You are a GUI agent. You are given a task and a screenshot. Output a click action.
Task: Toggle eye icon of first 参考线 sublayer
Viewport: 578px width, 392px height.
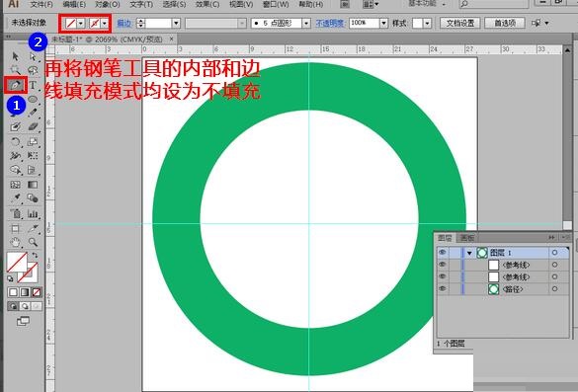pos(443,265)
